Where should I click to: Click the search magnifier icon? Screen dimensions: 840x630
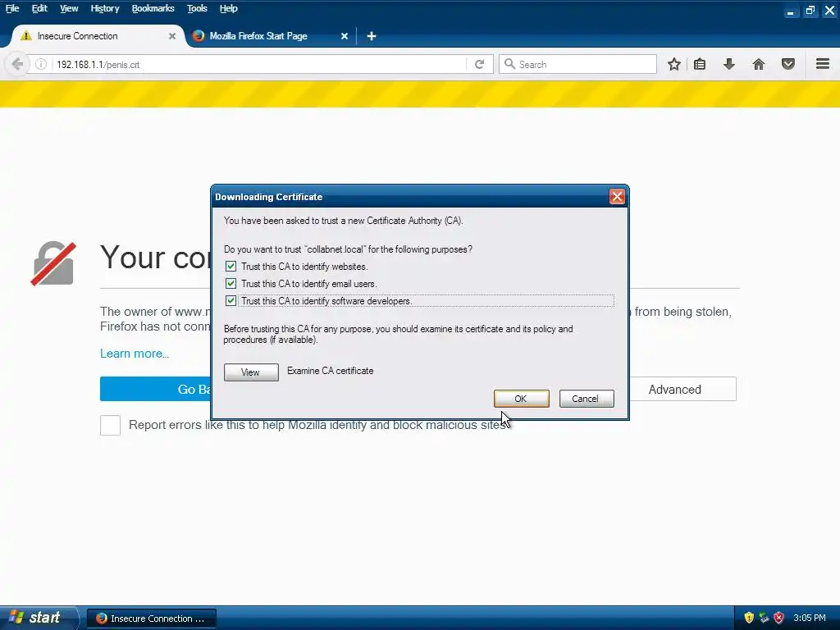tap(509, 64)
